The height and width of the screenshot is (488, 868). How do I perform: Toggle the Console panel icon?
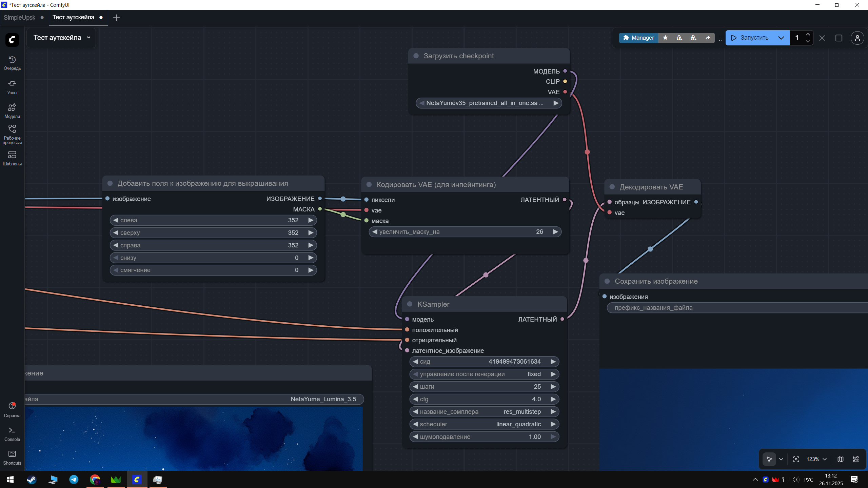pyautogui.click(x=12, y=433)
